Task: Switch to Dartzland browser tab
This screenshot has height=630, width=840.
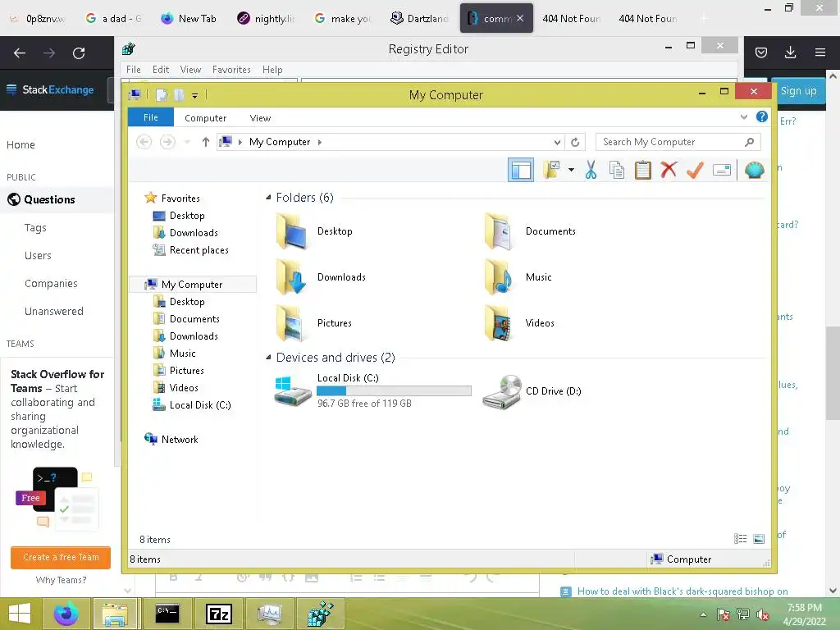Action: coord(419,19)
